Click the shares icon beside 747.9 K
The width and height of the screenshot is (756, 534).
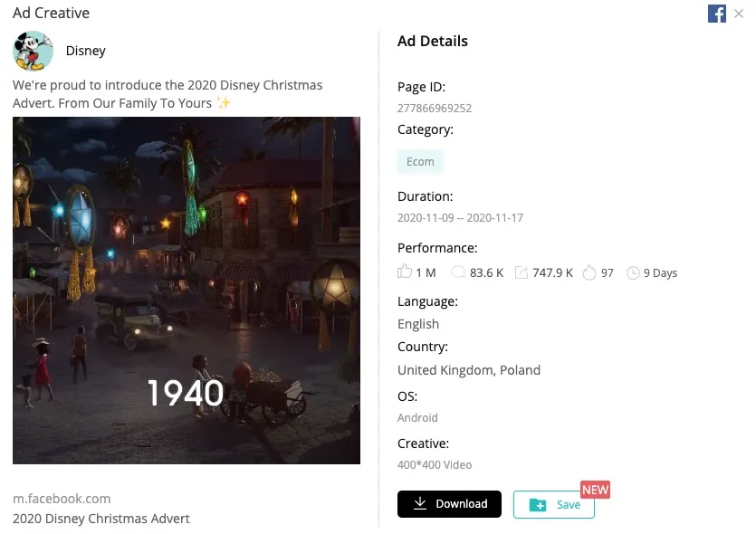click(521, 272)
